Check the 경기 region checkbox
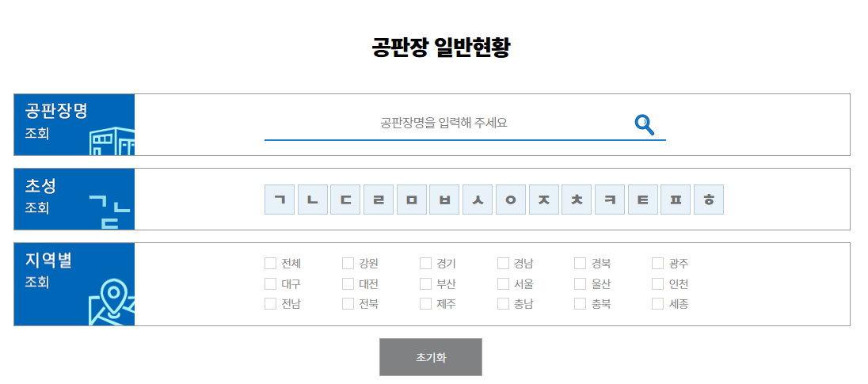 click(x=425, y=264)
